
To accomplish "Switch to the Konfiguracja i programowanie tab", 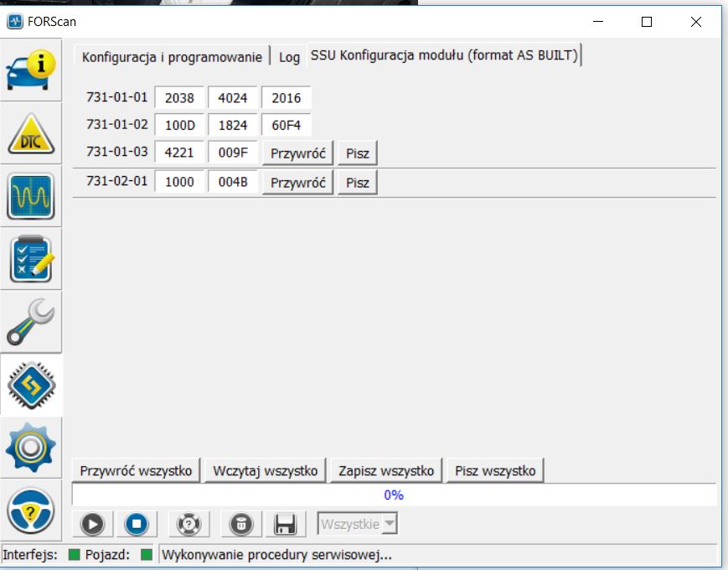I will coord(173,57).
